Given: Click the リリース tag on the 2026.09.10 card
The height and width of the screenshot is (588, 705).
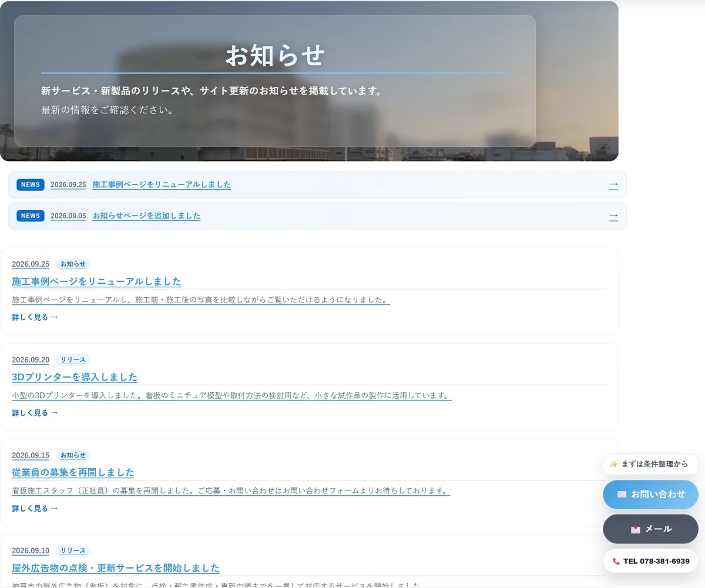Looking at the screenshot, I should (x=73, y=551).
